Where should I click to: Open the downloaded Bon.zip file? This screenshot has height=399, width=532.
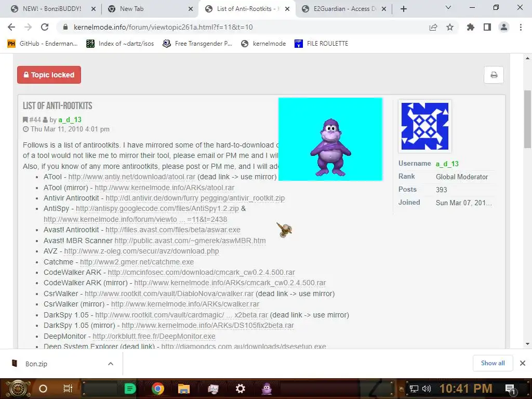pyautogui.click(x=36, y=364)
